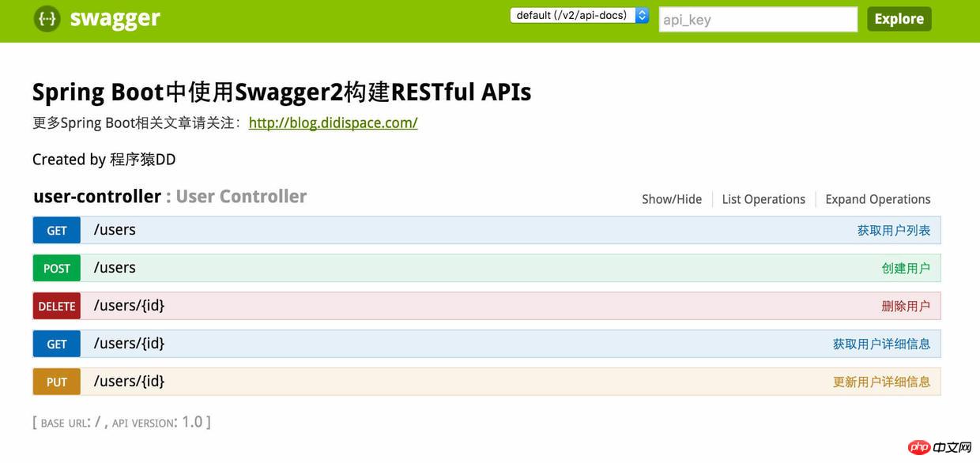This screenshot has height=463, width=980.
Task: Focus the api_key input field
Action: pos(758,20)
